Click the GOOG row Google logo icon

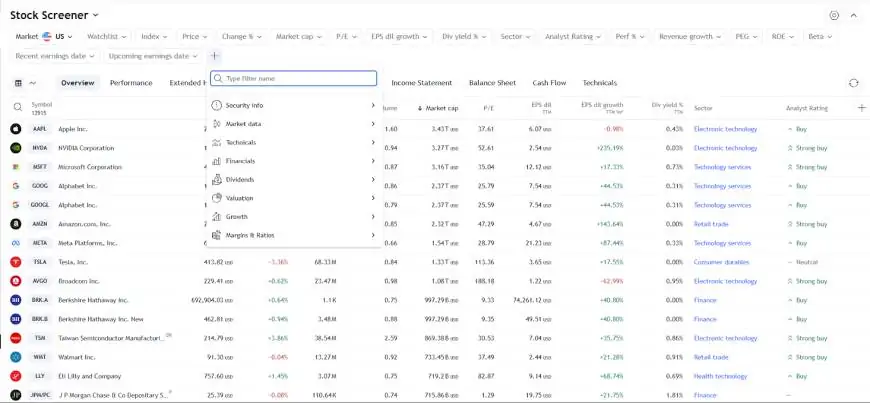click(x=16, y=187)
